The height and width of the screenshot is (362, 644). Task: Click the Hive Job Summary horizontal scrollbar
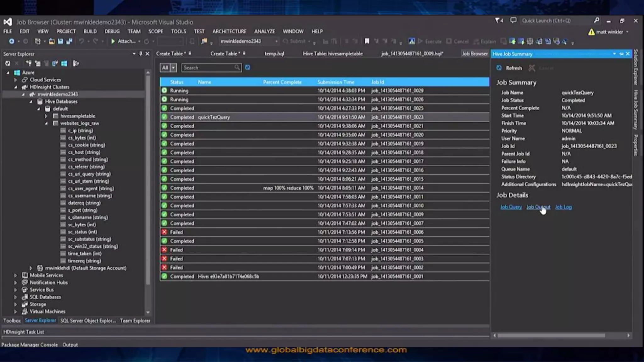coord(551,336)
